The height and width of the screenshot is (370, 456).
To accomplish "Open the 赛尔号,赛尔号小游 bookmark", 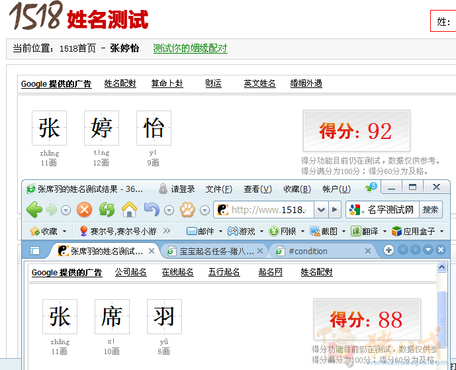I will 118,231.
